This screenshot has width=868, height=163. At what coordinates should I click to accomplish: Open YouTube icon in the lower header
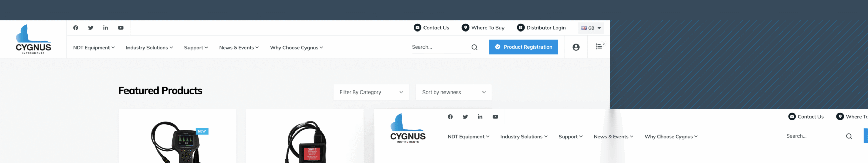495,117
